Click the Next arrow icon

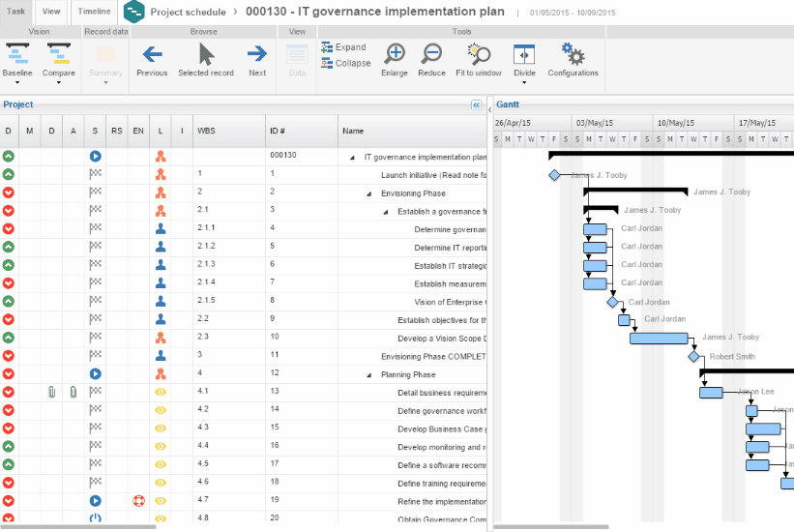pyautogui.click(x=256, y=55)
